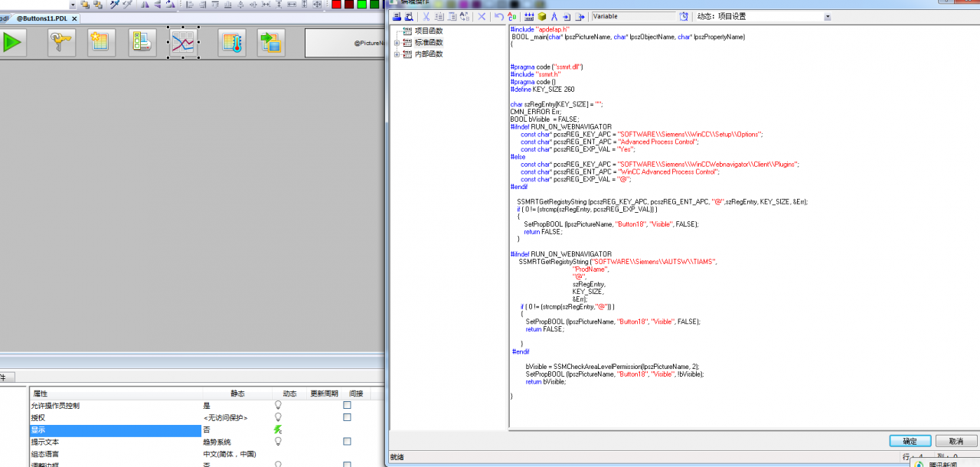Click the align left icon in the designer alignment toolbar

[x=189, y=4]
